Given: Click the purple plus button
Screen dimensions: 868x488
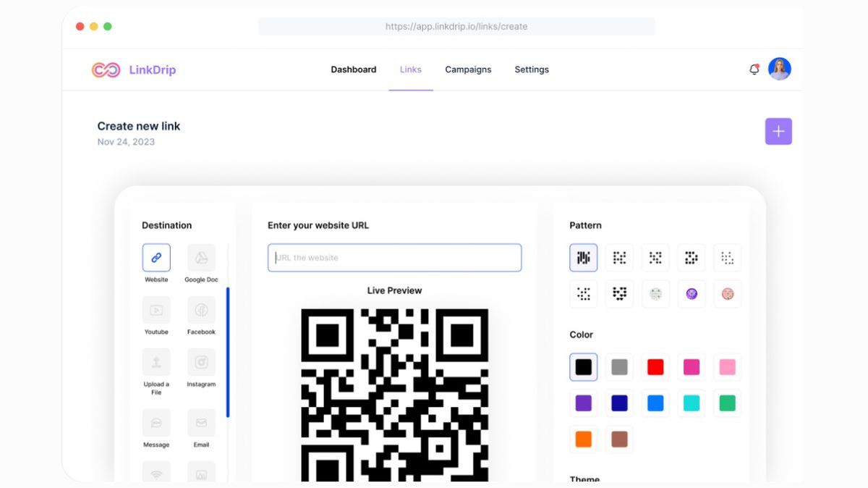Looking at the screenshot, I should tap(778, 132).
